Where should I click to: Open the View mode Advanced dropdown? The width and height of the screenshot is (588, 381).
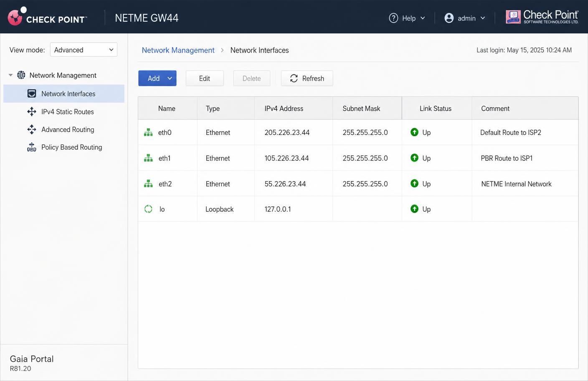point(84,50)
